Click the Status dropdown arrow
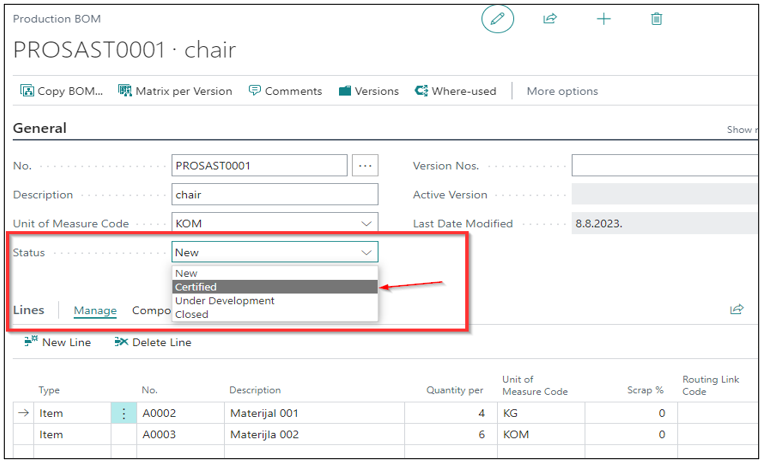Viewport: 764px width, 464px height. 366,252
